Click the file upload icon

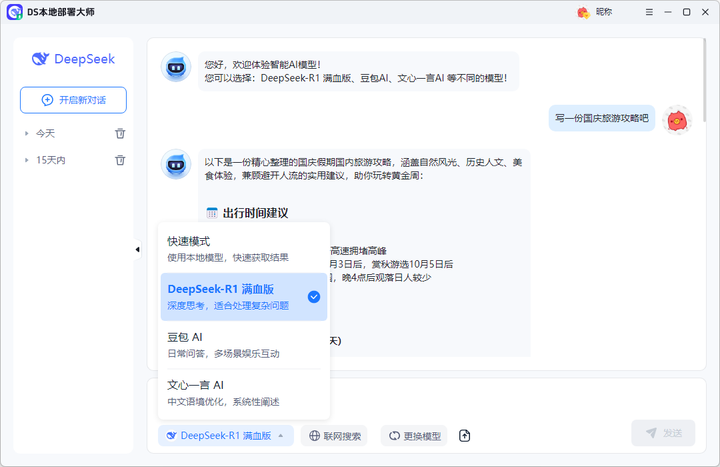click(x=464, y=435)
